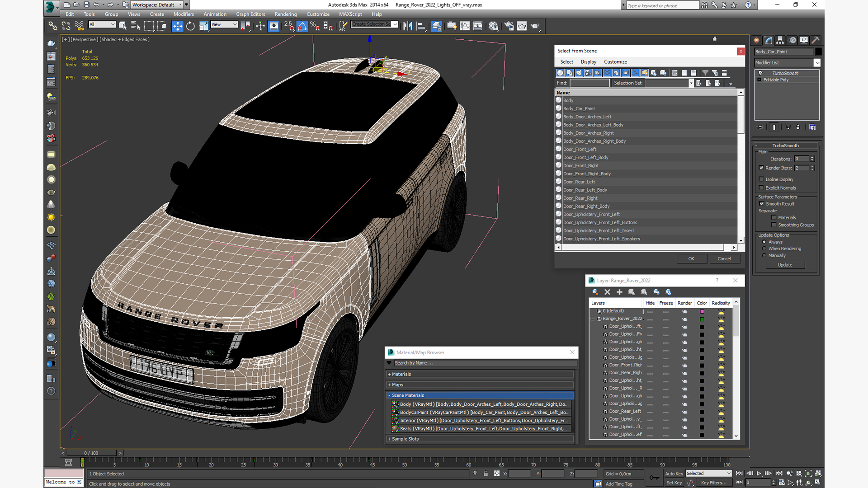The width and height of the screenshot is (868, 488).
Task: Click OK in Select From Scene dialog
Action: 691,259
